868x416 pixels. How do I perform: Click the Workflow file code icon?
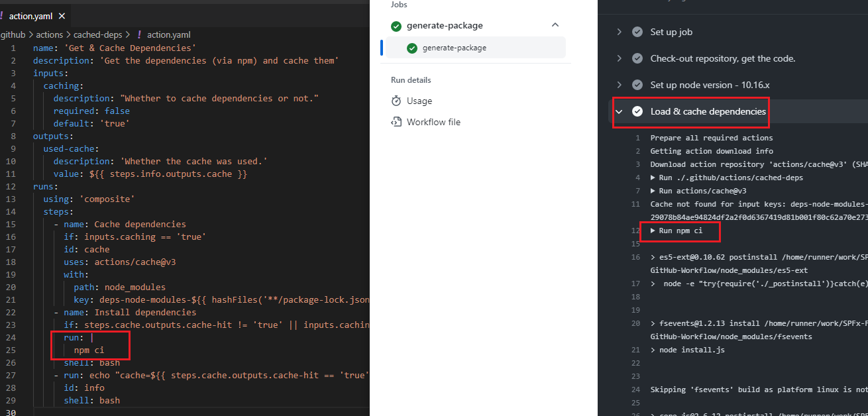(x=396, y=122)
